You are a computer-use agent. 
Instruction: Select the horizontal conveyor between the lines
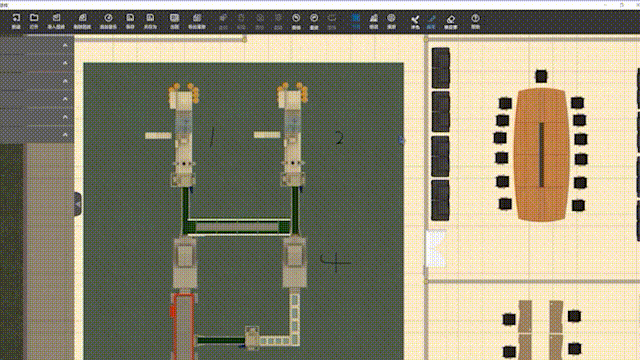coord(237,227)
